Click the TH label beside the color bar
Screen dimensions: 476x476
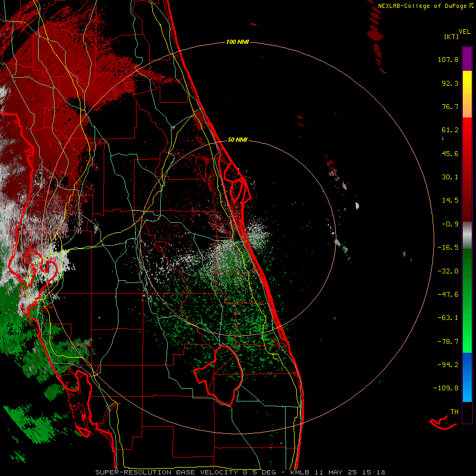(454, 412)
